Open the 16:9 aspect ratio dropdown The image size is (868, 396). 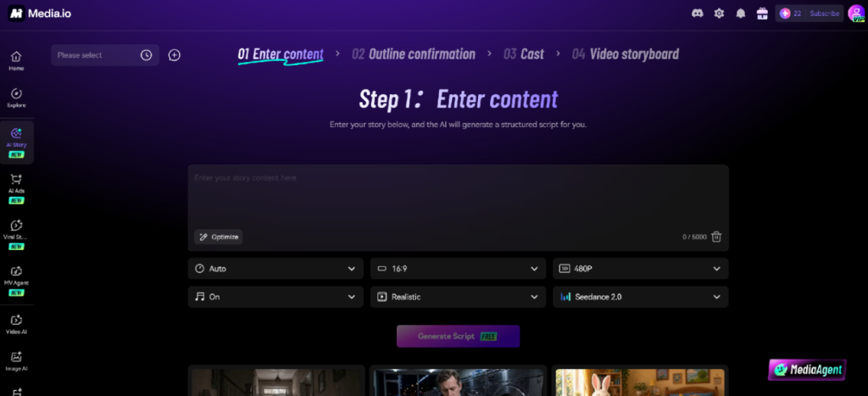pos(458,269)
